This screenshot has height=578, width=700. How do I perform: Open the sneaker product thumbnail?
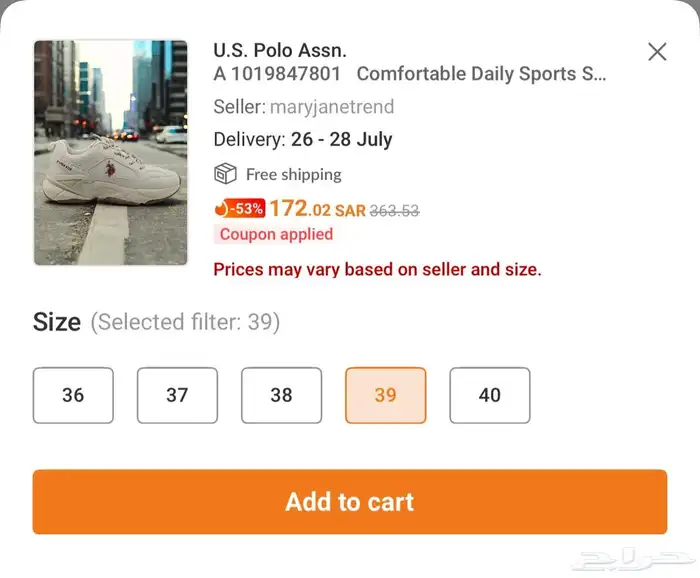tap(110, 152)
